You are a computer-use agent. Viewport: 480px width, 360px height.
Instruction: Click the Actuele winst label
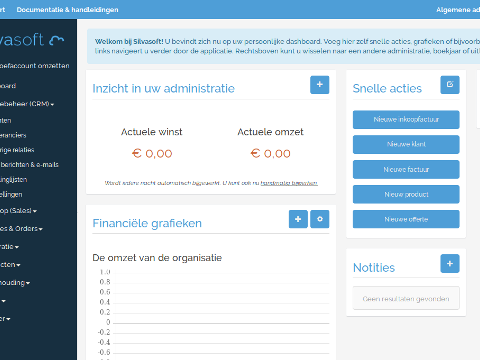pos(152,132)
